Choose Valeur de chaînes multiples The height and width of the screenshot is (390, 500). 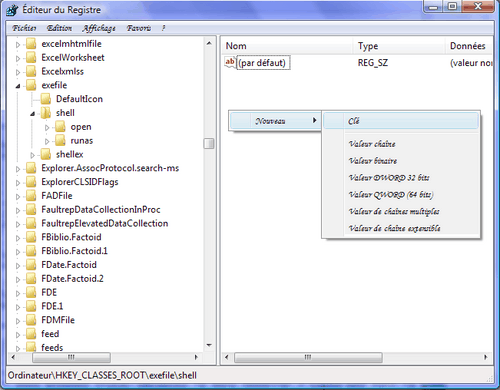click(x=401, y=211)
